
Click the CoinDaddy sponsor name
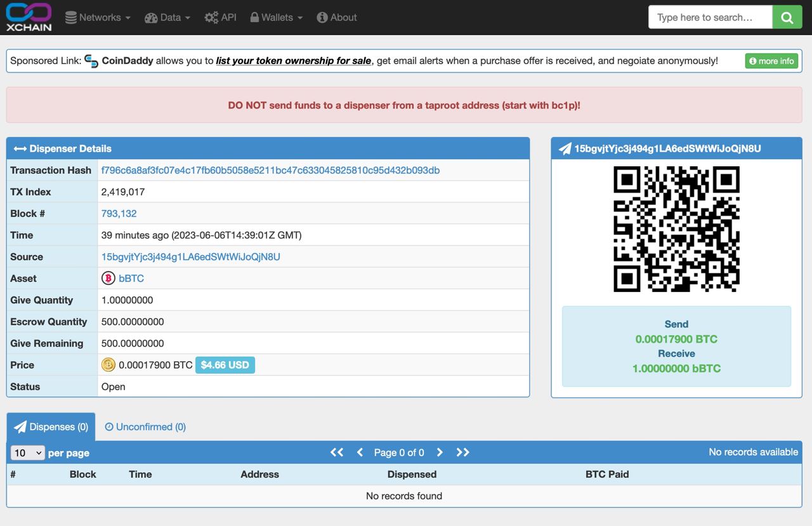(x=128, y=61)
